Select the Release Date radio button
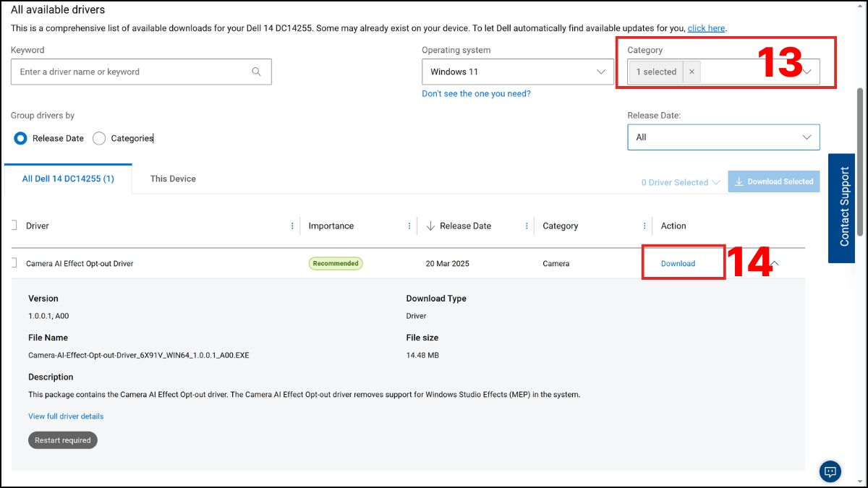This screenshot has height=488, width=868. pyautogui.click(x=20, y=138)
